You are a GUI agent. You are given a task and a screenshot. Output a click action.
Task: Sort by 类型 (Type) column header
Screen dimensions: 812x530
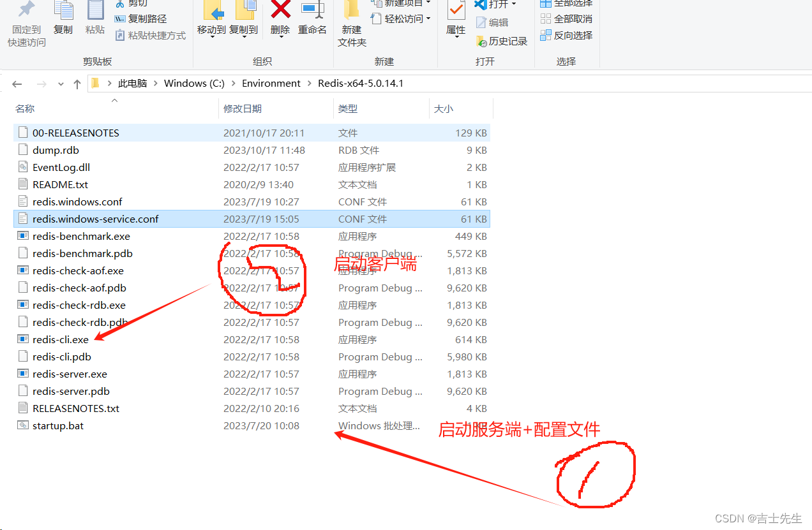(x=348, y=109)
